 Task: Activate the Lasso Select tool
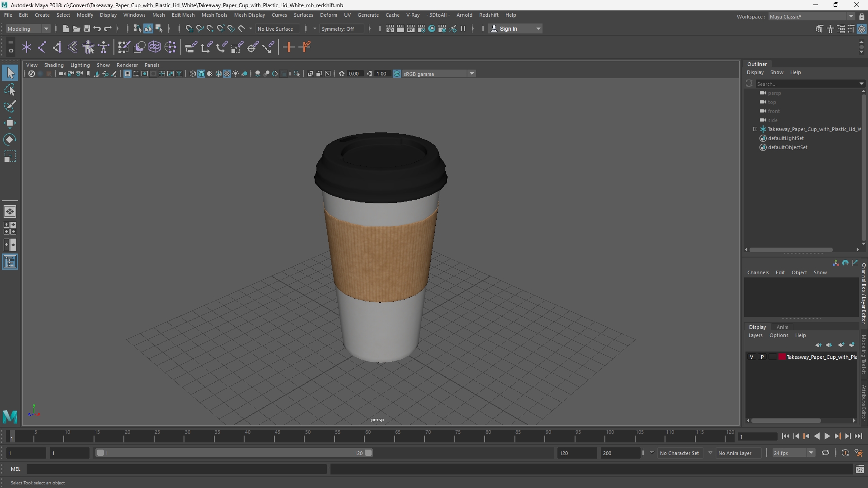click(x=10, y=90)
